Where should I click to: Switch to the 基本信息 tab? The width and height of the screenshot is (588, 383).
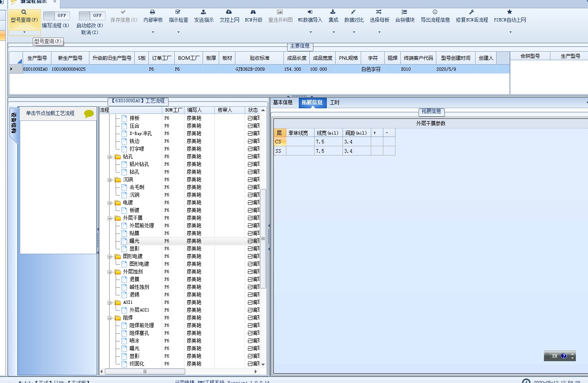click(x=283, y=103)
